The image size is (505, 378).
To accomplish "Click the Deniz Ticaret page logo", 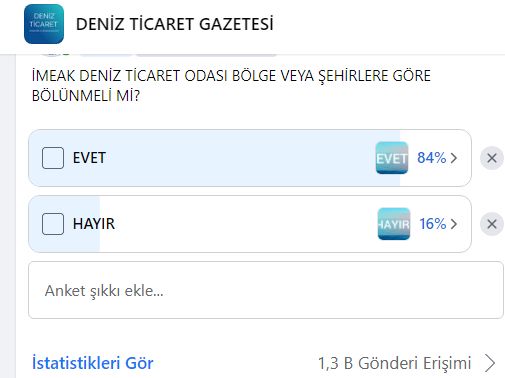I will pyautogui.click(x=44, y=24).
